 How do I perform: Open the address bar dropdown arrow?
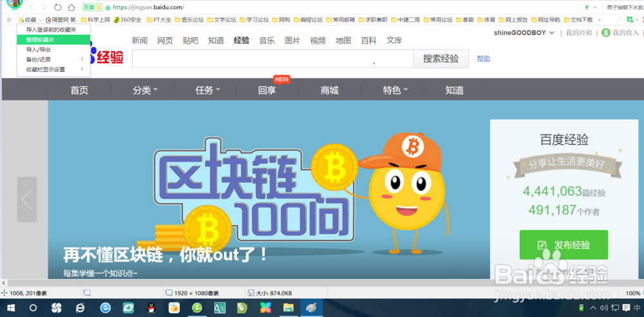pyautogui.click(x=595, y=7)
